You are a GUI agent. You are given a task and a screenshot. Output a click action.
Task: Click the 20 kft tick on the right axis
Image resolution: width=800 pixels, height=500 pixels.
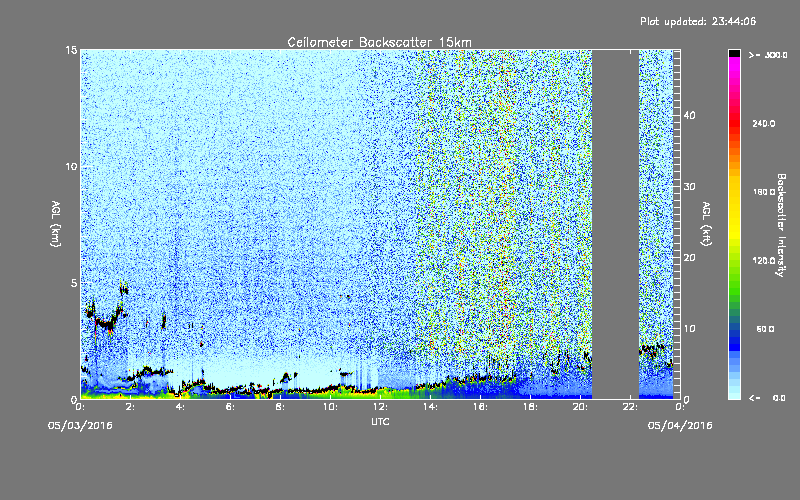point(689,258)
